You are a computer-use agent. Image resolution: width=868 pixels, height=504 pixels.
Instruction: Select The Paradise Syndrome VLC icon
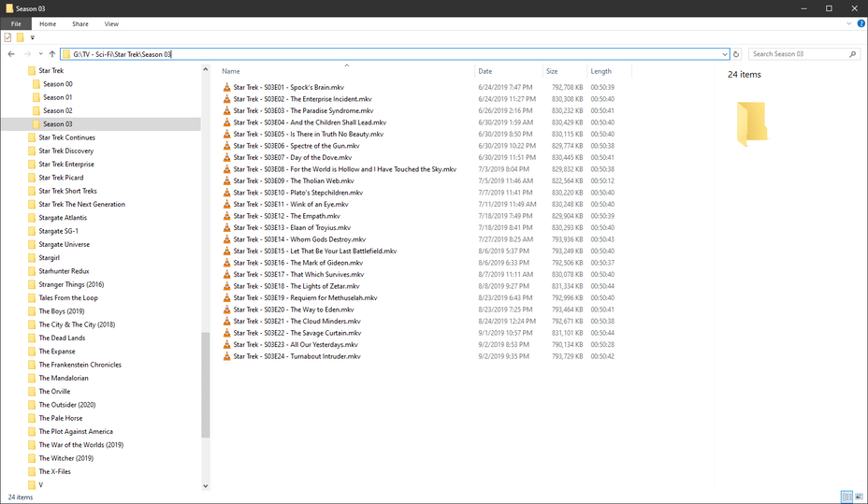click(x=226, y=110)
